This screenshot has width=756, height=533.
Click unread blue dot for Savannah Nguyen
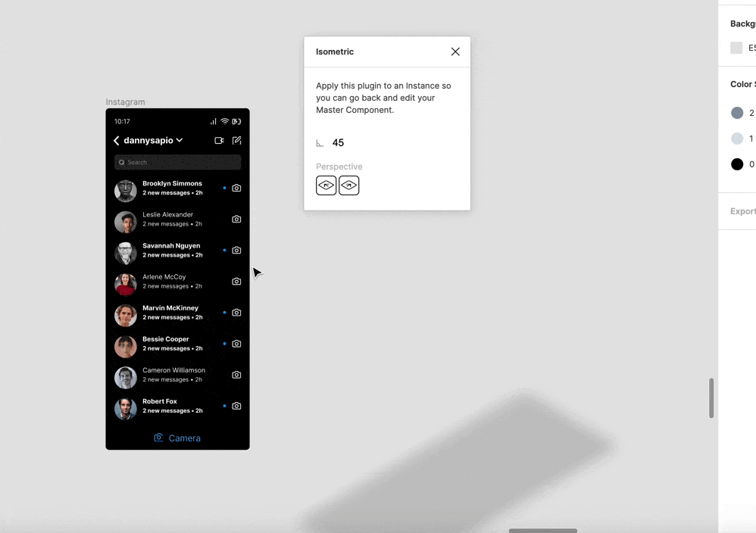click(x=225, y=250)
